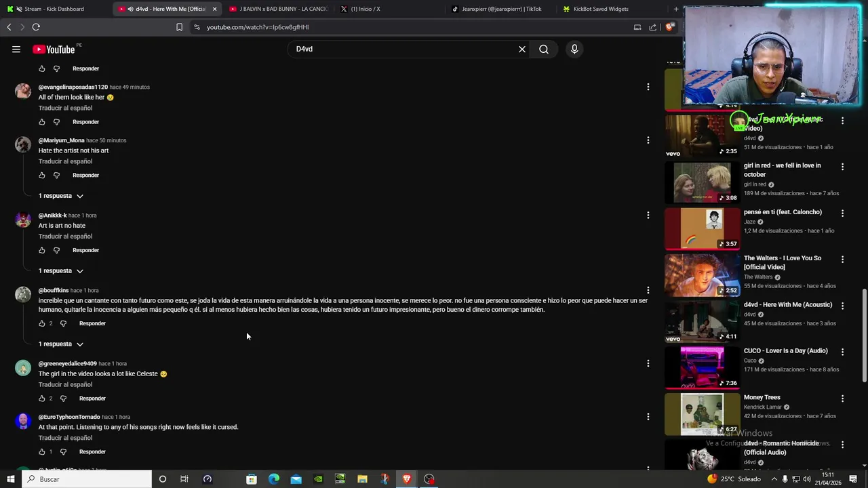The image size is (868, 488).
Task: Click the Windows Buscar search box
Action: (87, 479)
